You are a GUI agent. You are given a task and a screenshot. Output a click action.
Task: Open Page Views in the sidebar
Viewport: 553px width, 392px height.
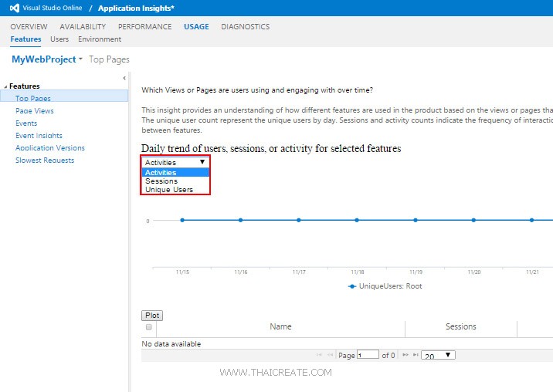35,110
